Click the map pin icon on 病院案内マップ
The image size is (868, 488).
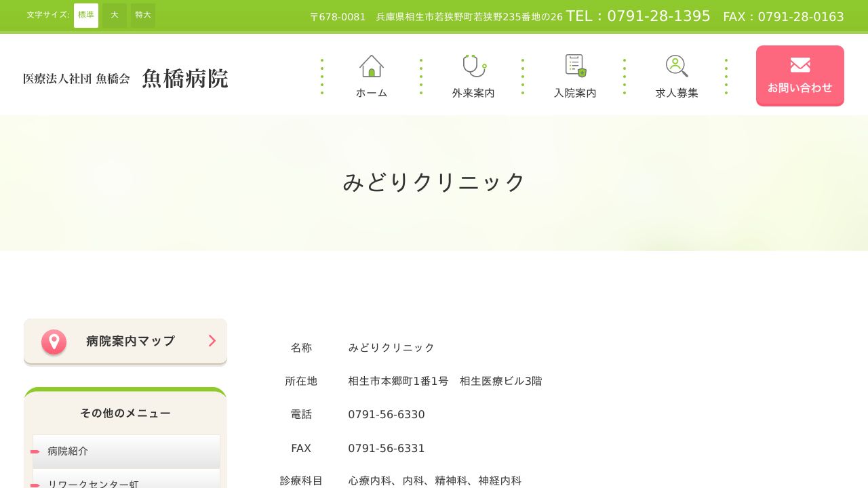tap(54, 342)
